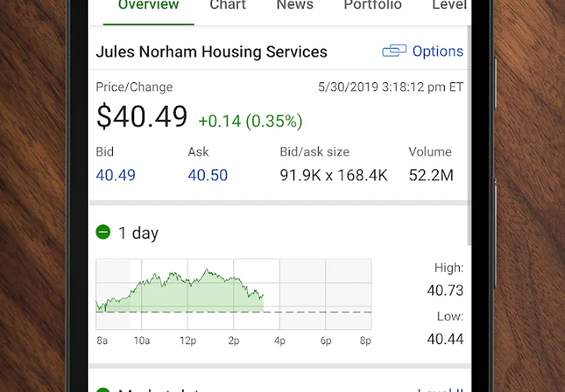Go to the Portfolio tab
565x392 pixels.
pyautogui.click(x=373, y=5)
